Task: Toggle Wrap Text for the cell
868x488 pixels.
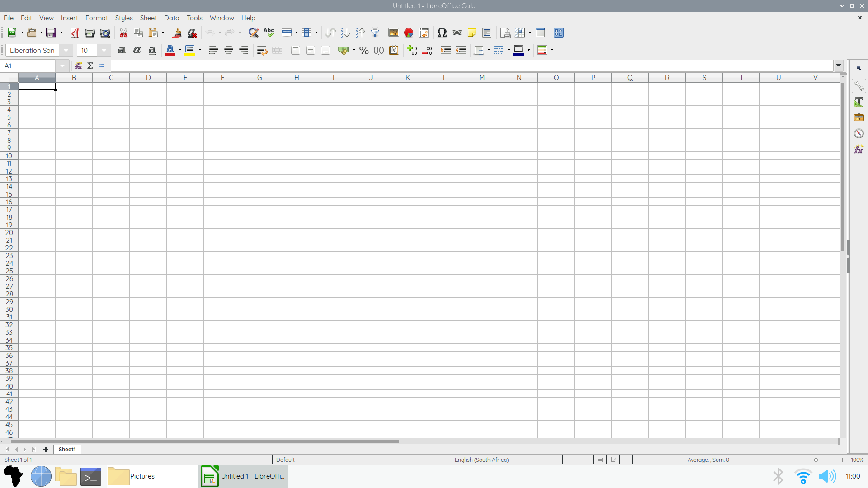Action: click(x=262, y=51)
